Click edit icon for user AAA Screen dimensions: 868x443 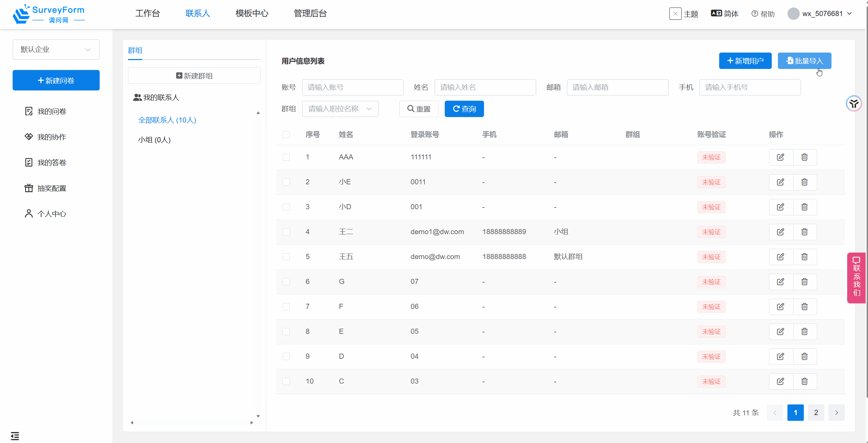780,157
